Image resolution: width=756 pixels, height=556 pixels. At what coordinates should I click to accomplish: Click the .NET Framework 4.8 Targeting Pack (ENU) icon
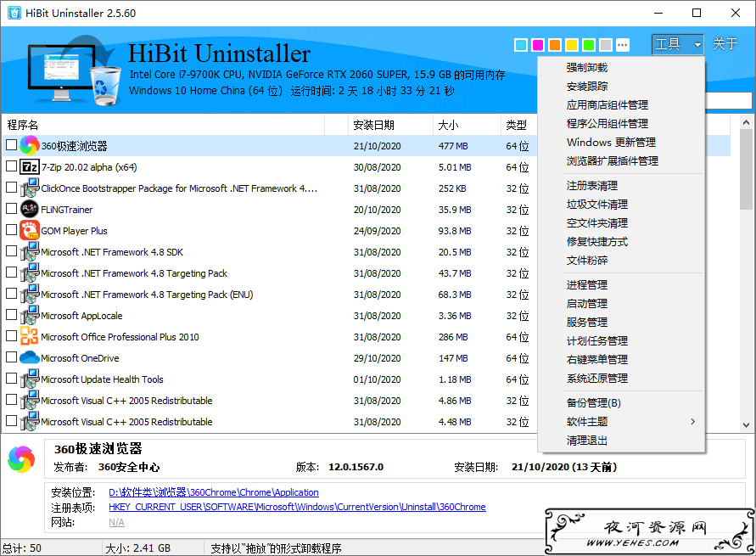pos(30,295)
